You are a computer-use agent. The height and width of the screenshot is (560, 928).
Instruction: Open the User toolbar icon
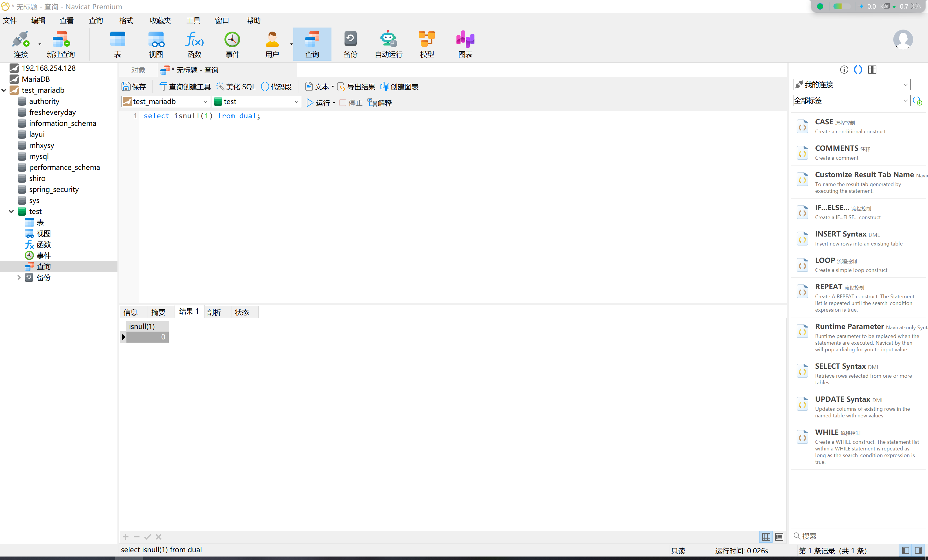coord(272,44)
